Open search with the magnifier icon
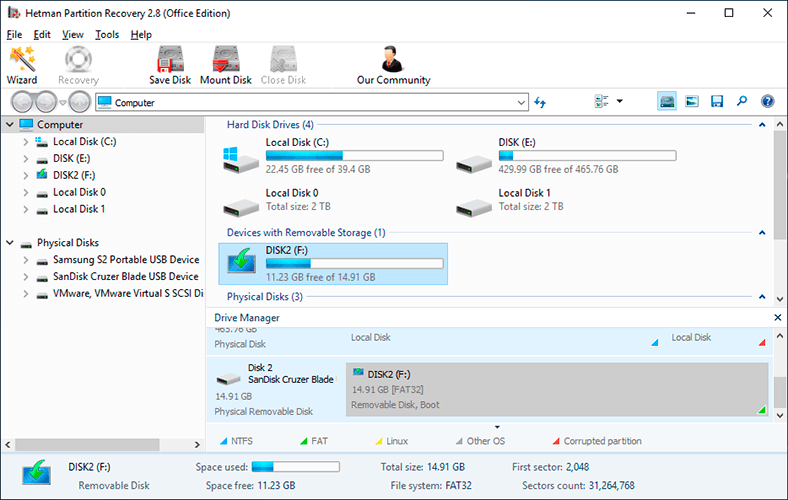 click(742, 102)
